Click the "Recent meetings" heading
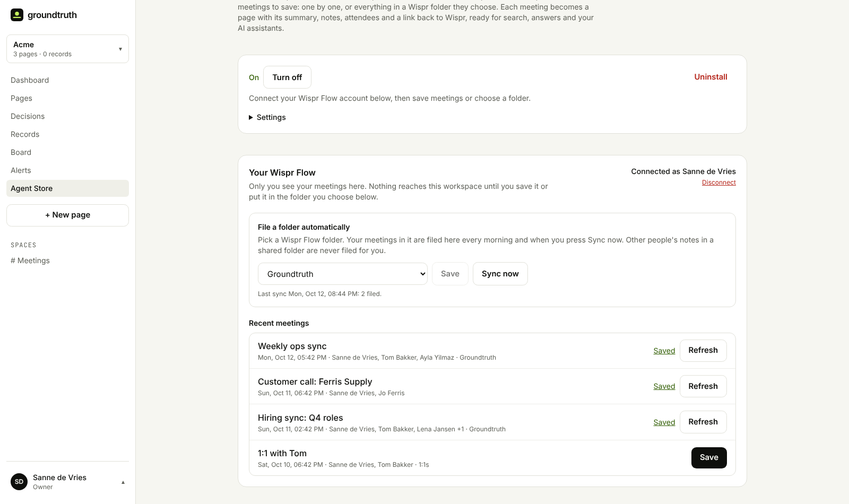The image size is (849, 504). coord(279,323)
